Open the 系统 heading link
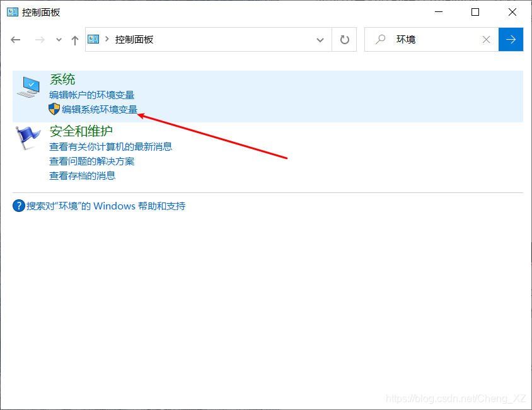This screenshot has height=410, width=532. 62,79
